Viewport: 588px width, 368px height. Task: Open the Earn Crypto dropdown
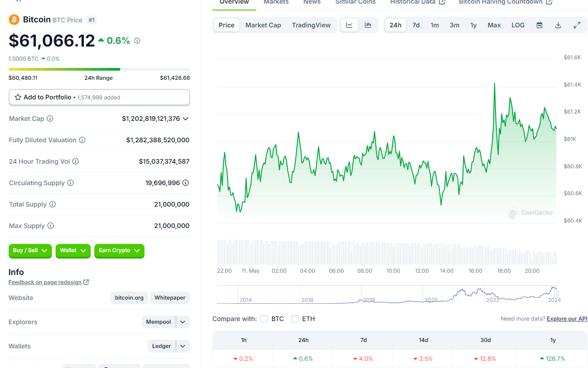pos(119,250)
